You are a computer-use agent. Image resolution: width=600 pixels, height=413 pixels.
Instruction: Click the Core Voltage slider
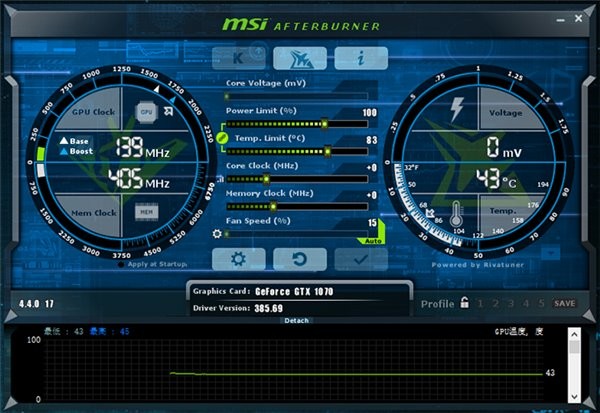pyautogui.click(x=297, y=96)
